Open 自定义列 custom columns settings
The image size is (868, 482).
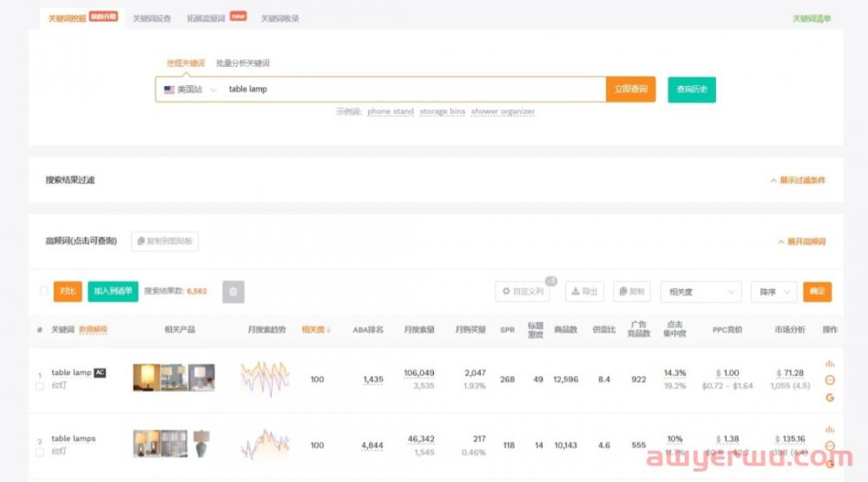(x=522, y=292)
